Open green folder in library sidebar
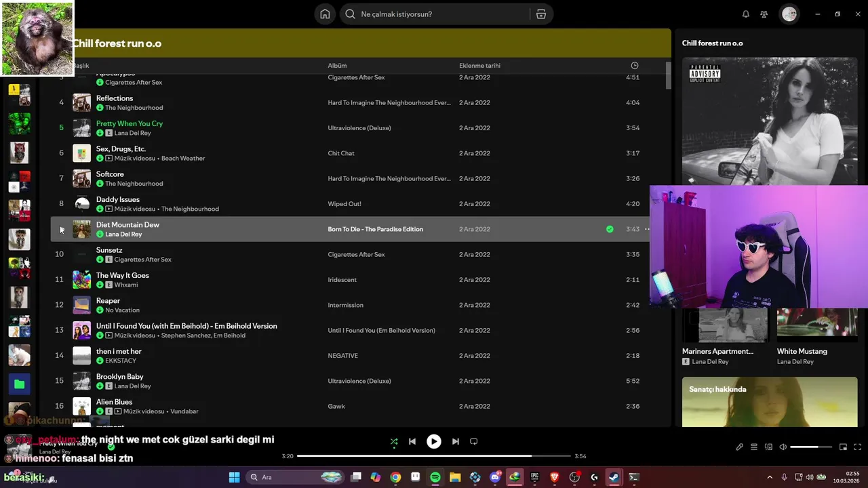The height and width of the screenshot is (488, 868). pyautogui.click(x=19, y=385)
